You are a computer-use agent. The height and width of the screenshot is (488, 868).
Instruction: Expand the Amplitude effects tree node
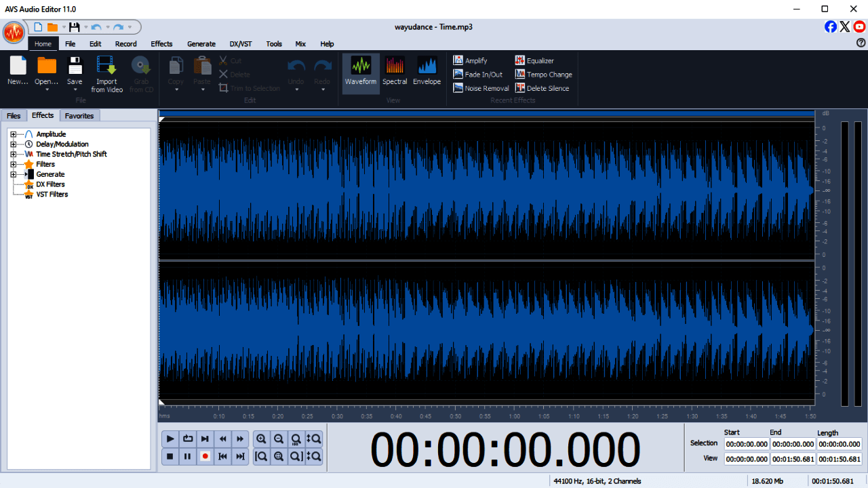click(13, 134)
